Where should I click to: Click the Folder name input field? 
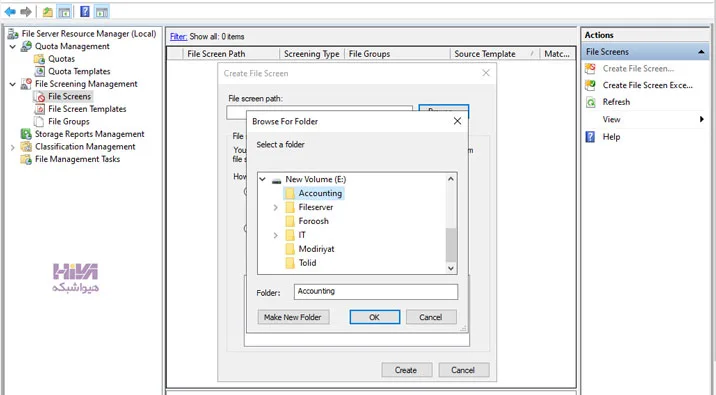click(x=376, y=292)
